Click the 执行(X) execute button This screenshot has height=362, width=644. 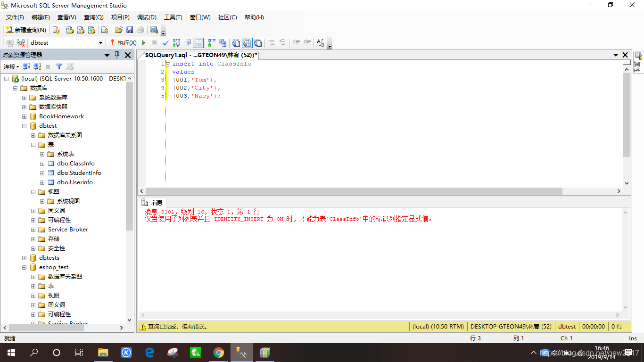pyautogui.click(x=123, y=43)
